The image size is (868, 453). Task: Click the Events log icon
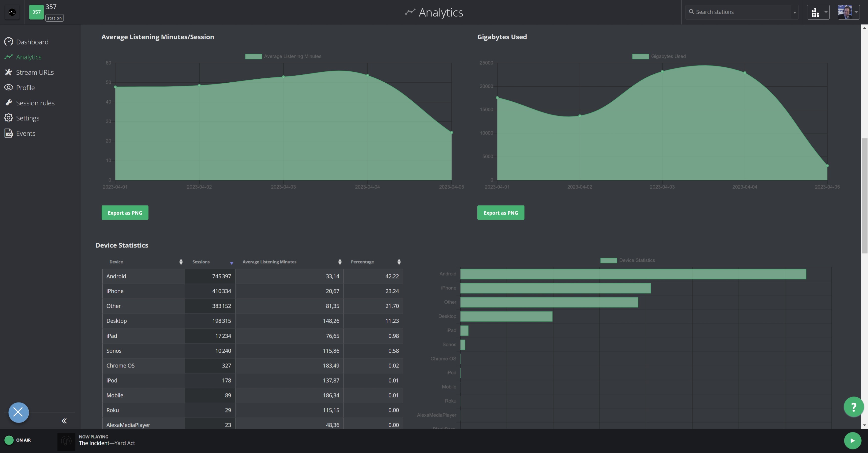(8, 133)
